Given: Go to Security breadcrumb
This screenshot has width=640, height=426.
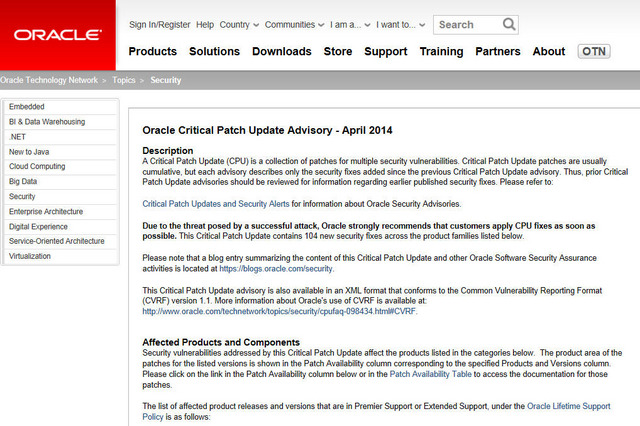Looking at the screenshot, I should tap(165, 80).
